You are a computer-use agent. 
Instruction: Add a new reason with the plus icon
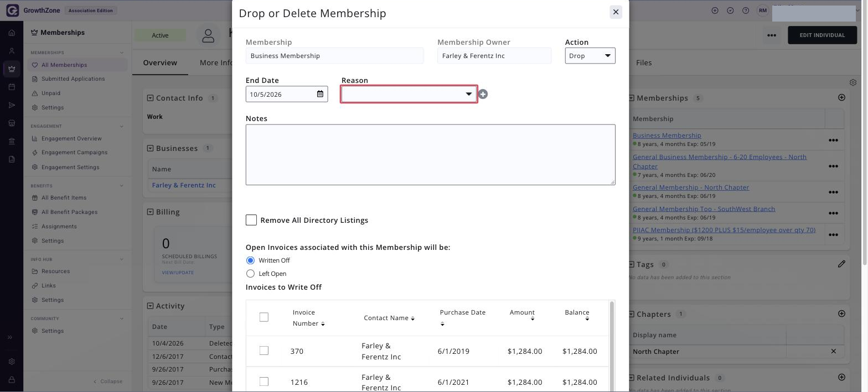483,95
